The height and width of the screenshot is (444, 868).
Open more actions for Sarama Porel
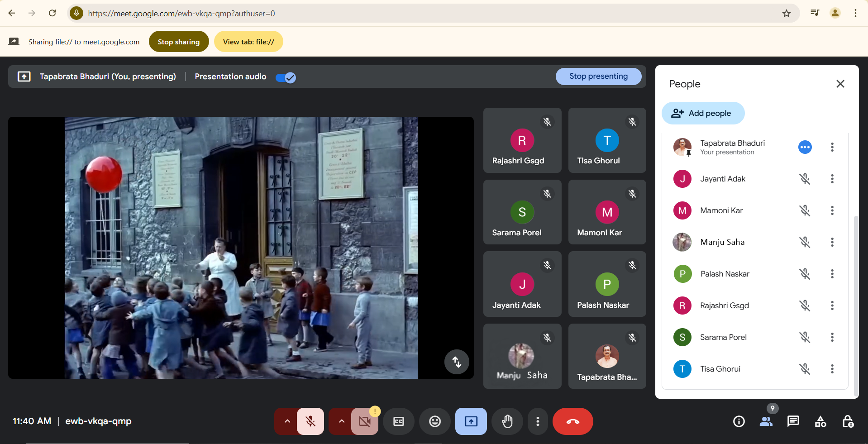832,337
